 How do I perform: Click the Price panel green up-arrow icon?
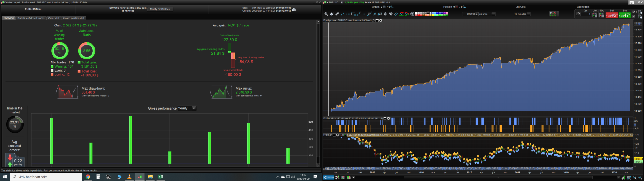coord(345,135)
